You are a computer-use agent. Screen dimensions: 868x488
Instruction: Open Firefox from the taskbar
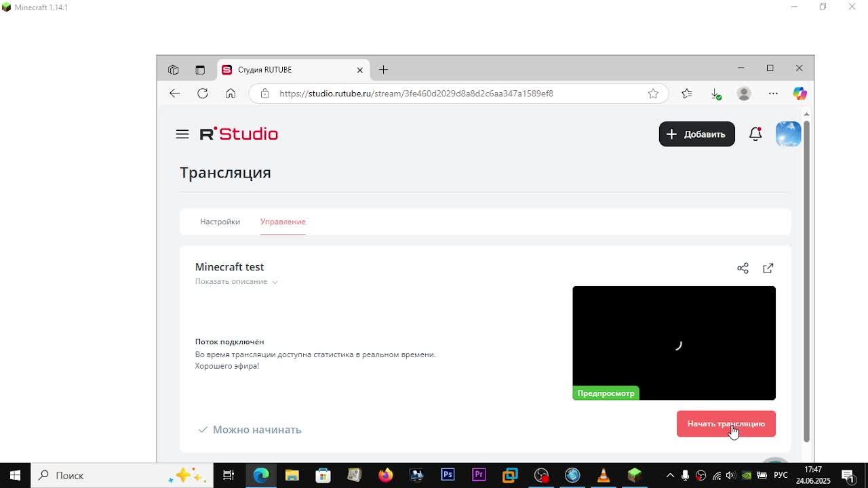coord(385,475)
